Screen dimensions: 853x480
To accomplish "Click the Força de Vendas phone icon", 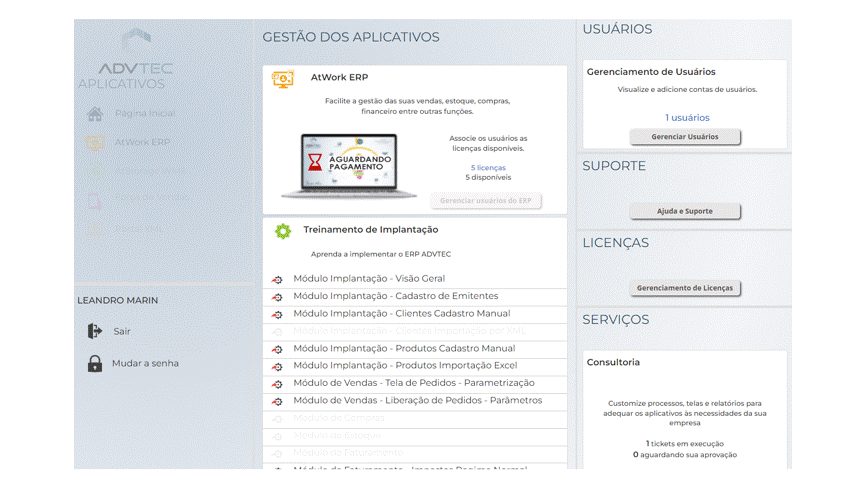I will 95,200.
